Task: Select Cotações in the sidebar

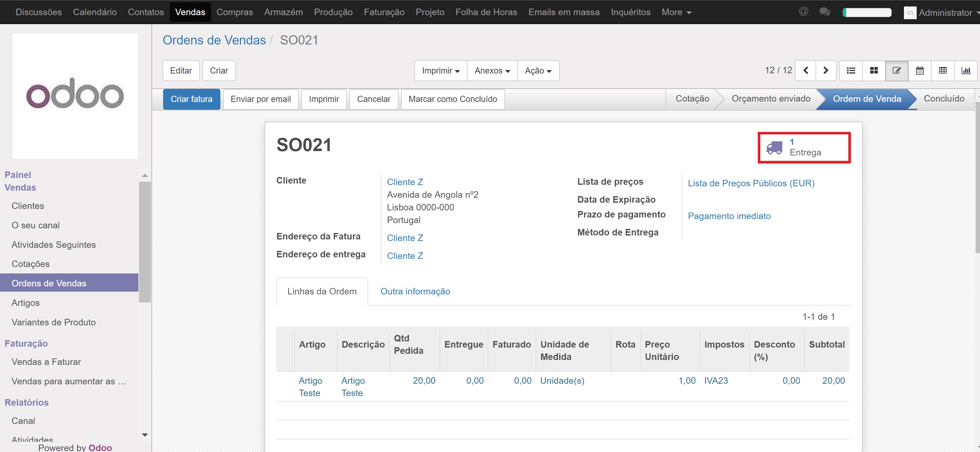Action: [30, 264]
